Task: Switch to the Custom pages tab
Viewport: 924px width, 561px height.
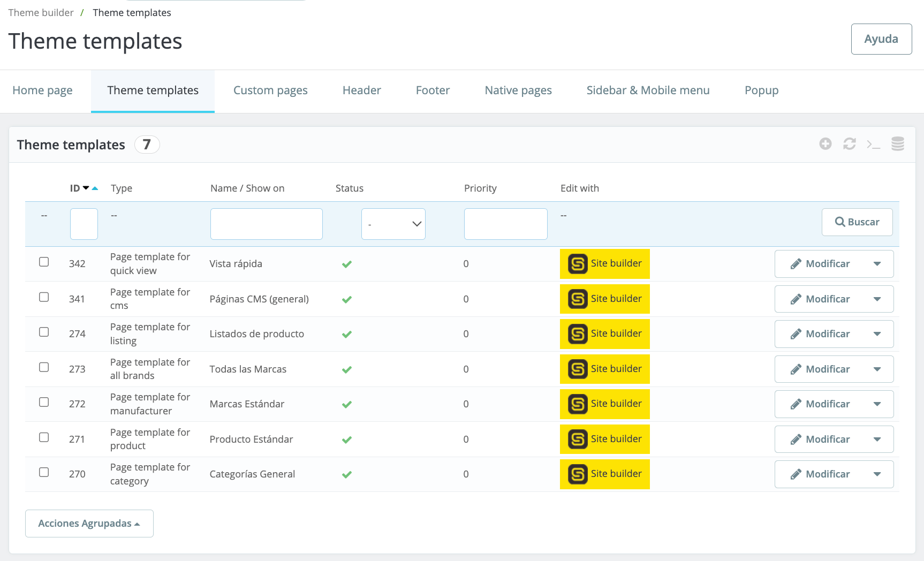Action: coord(270,90)
